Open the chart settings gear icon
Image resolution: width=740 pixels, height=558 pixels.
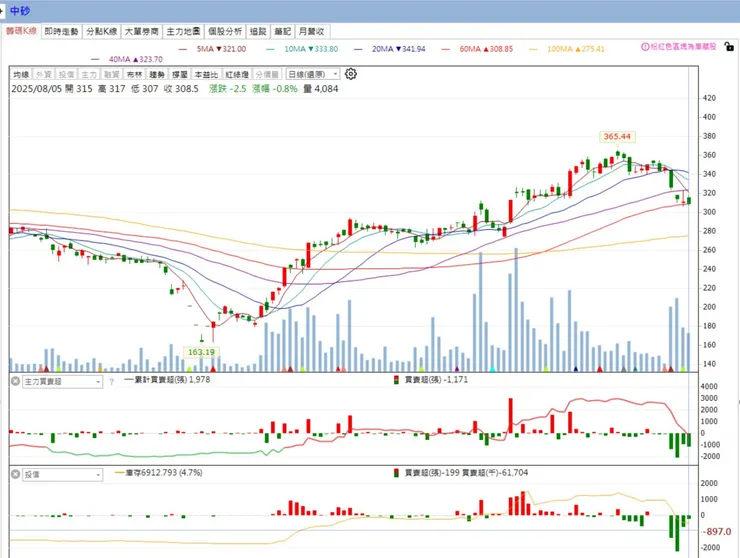(351, 74)
